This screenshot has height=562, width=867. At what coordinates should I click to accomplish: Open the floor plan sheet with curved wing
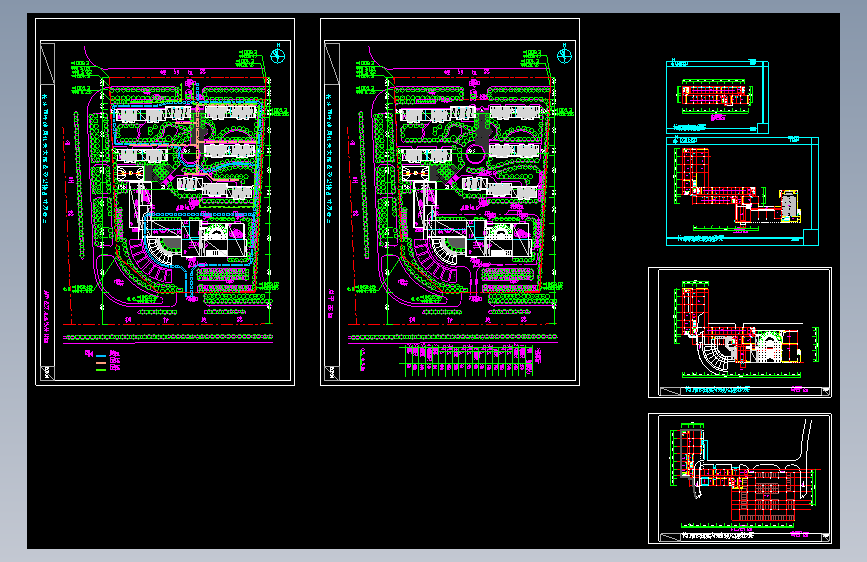point(740,332)
